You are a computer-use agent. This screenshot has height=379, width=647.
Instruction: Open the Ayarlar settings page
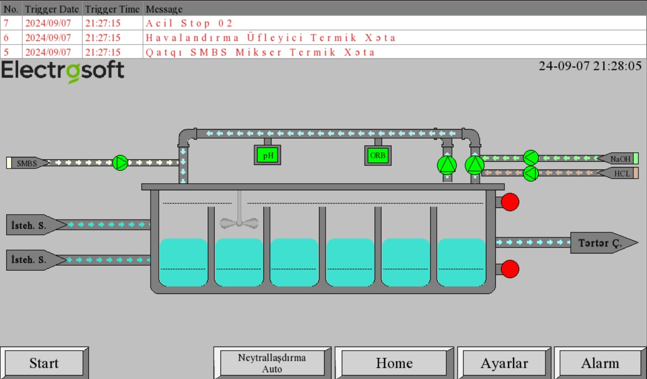tap(504, 363)
